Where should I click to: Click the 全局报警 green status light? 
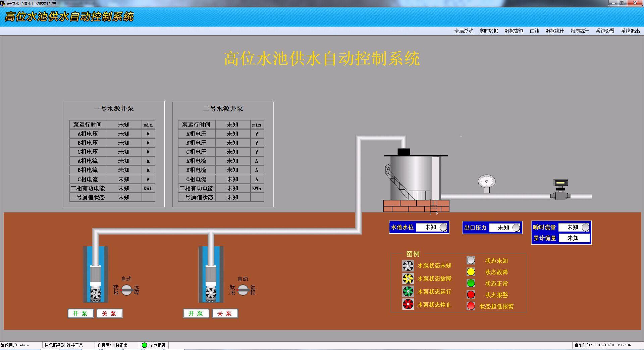click(x=144, y=345)
